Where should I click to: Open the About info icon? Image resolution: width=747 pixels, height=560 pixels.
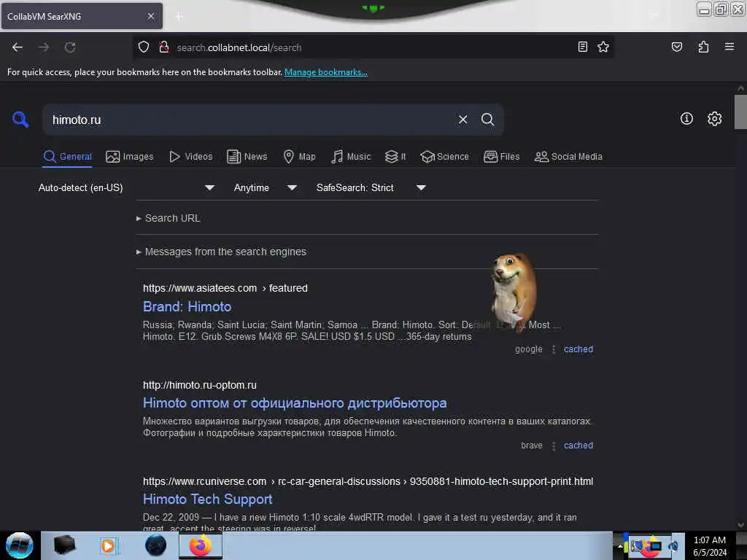[x=686, y=119]
